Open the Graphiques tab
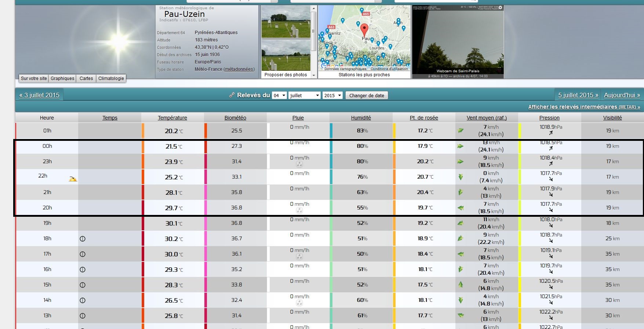Image resolution: width=644 pixels, height=329 pixels. coord(62,78)
